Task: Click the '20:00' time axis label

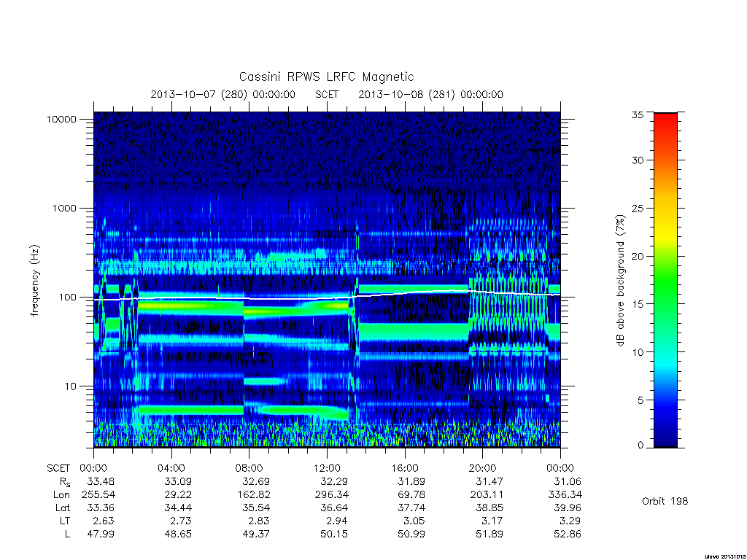Action: [x=483, y=468]
